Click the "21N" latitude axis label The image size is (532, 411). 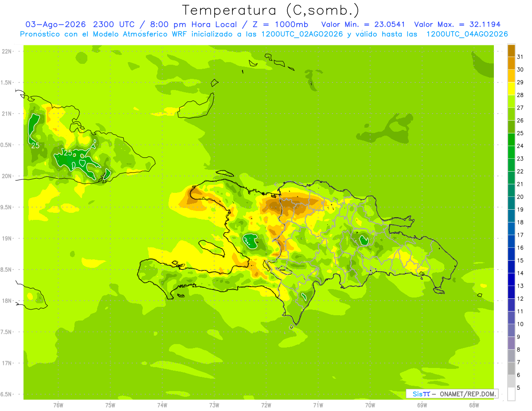coord(7,114)
